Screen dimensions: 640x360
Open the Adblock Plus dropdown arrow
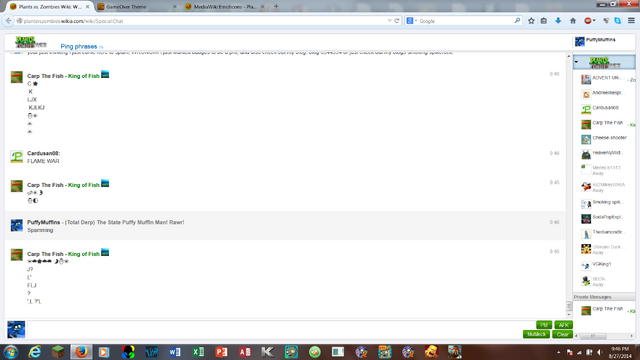(594, 20)
